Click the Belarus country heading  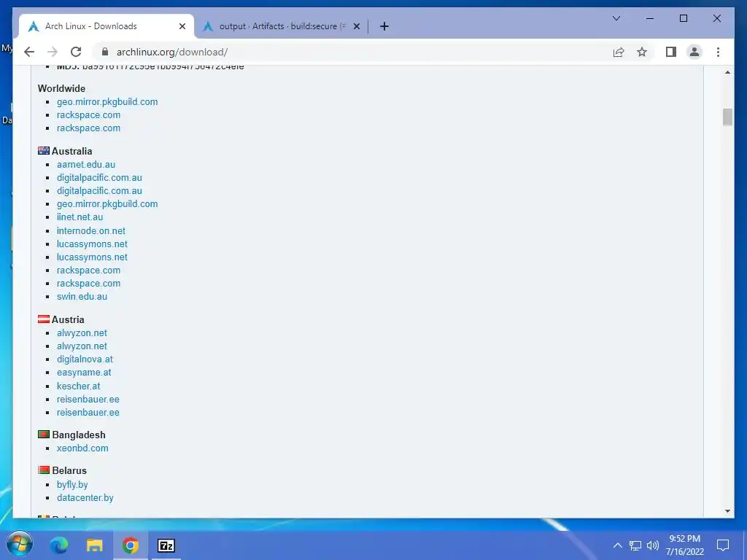[69, 470]
